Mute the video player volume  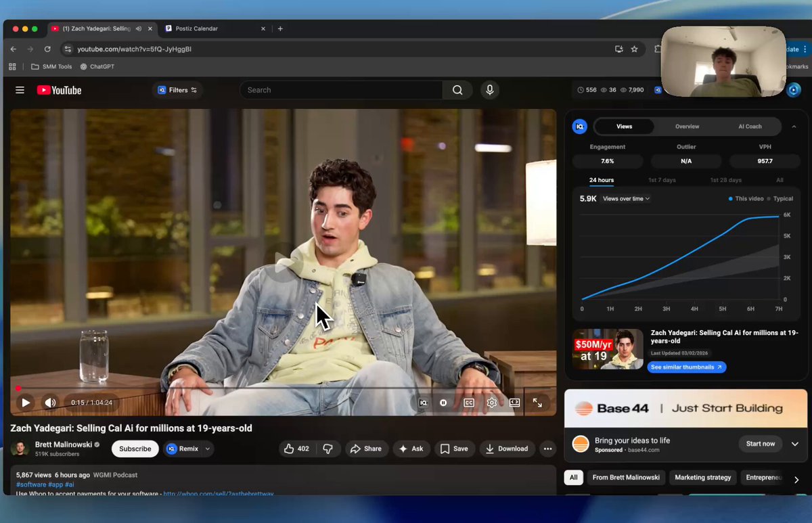(51, 403)
